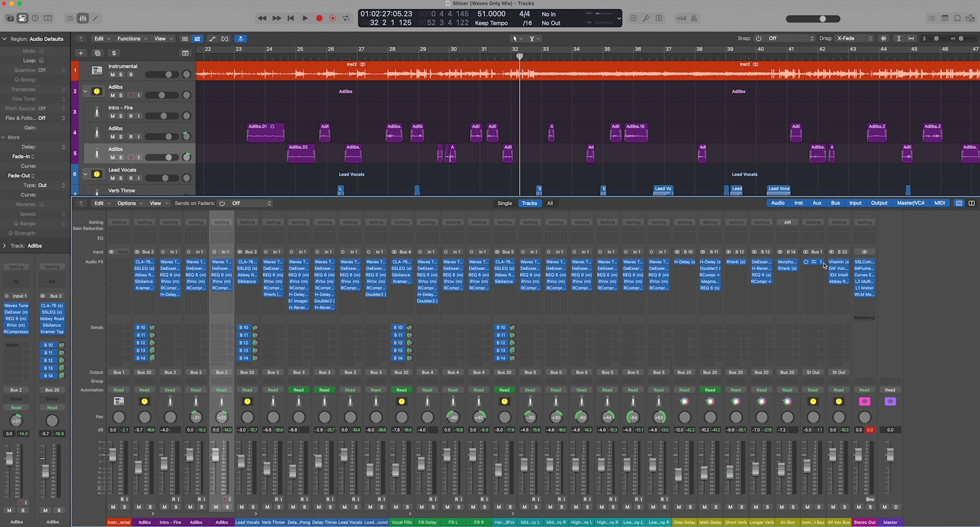Open the Drag X-Fade dropdown
The width and height of the screenshot is (980, 527).
pyautogui.click(x=854, y=38)
